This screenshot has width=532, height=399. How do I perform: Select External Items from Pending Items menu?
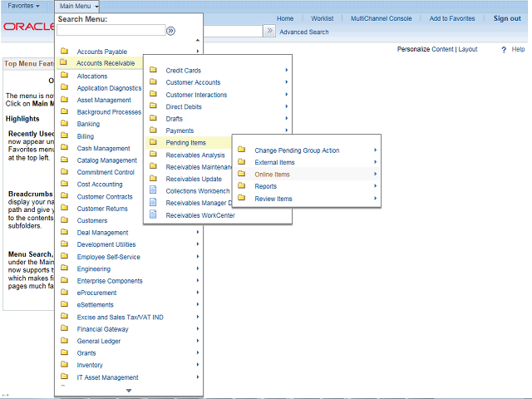[274, 163]
